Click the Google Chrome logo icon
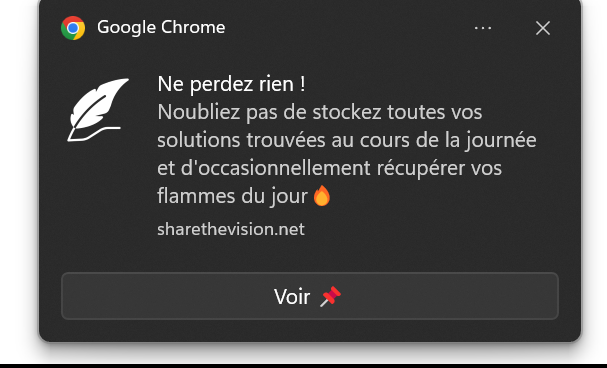The height and width of the screenshot is (368, 607). (x=73, y=28)
